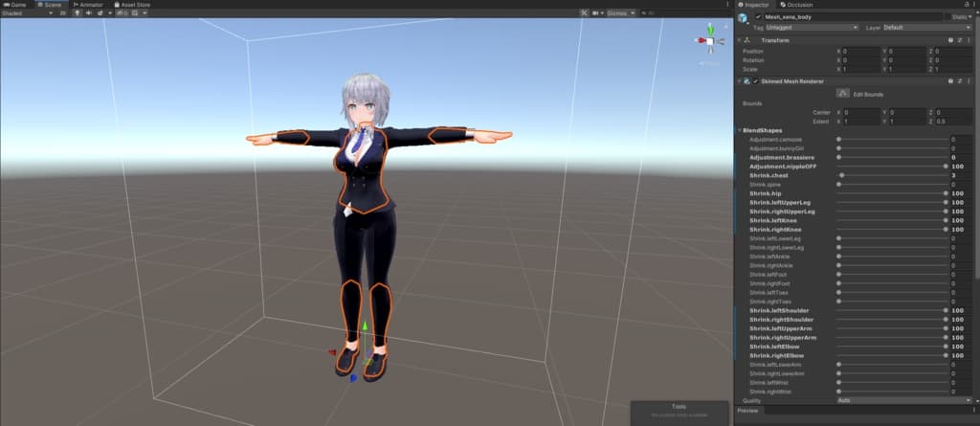
Task: Toggle scene lighting lightbulb icon
Action: tap(78, 12)
